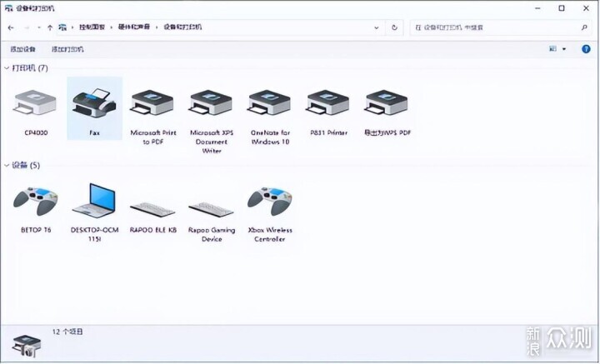Expand chevron after 控制面板 breadcrumb
600x364 pixels.
click(112, 27)
